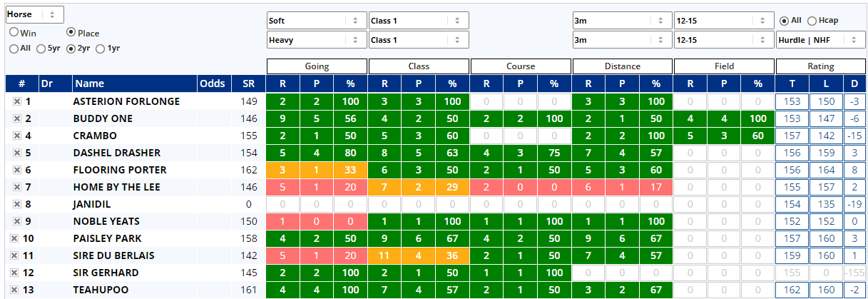The height and width of the screenshot is (299, 868).
Task: Click Dashel Drasher's top rating value 156
Action: (x=792, y=153)
